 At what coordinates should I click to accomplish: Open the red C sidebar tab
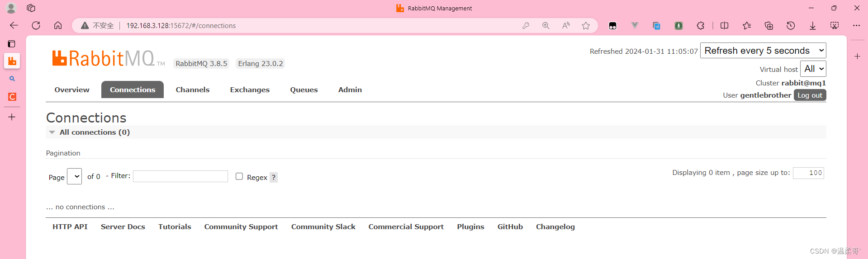pyautogui.click(x=12, y=97)
